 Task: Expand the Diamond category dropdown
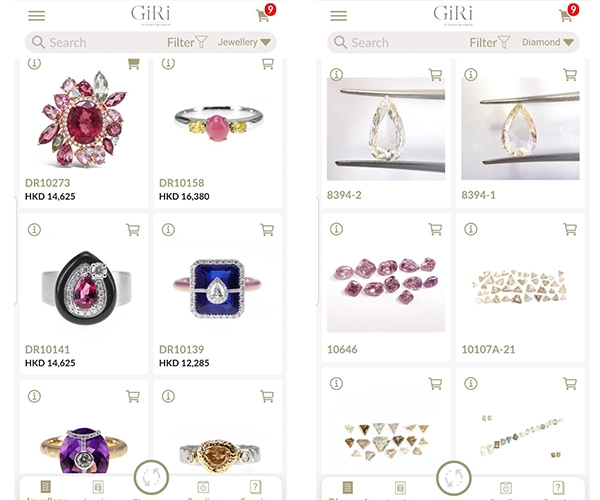[x=548, y=42]
